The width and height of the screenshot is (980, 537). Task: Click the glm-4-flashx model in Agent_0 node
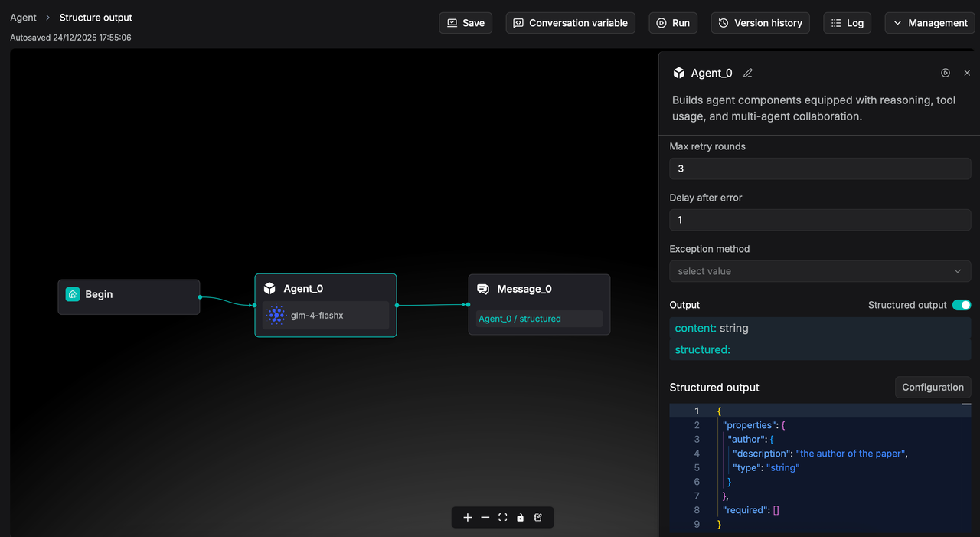pos(325,316)
